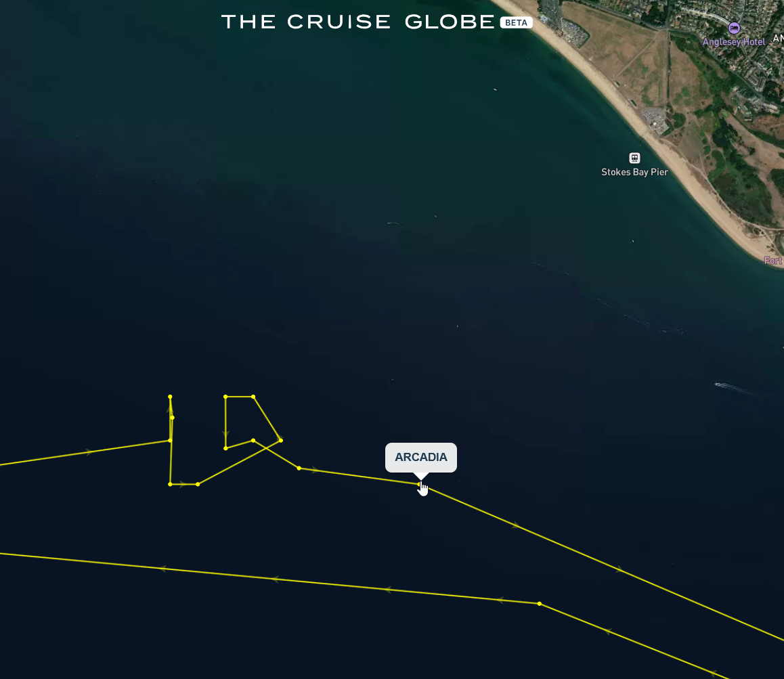
Task: Select the bottom-left waypoint of the four-sided loop
Action: pyautogui.click(x=225, y=448)
